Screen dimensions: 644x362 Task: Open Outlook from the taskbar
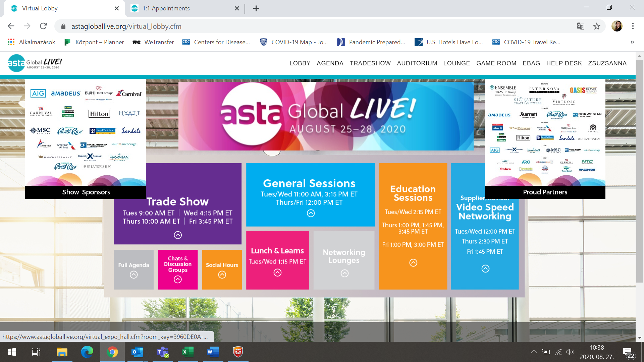coord(137,352)
